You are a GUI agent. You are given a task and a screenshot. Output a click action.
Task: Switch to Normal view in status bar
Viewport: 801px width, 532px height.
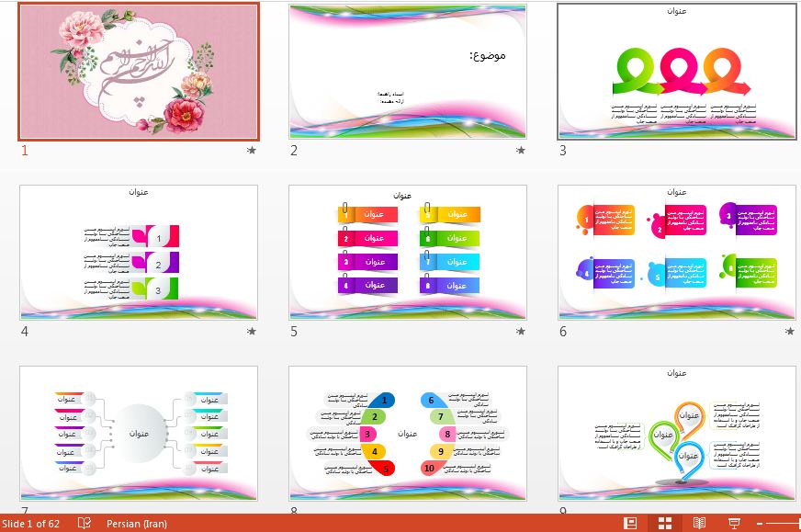click(x=630, y=523)
